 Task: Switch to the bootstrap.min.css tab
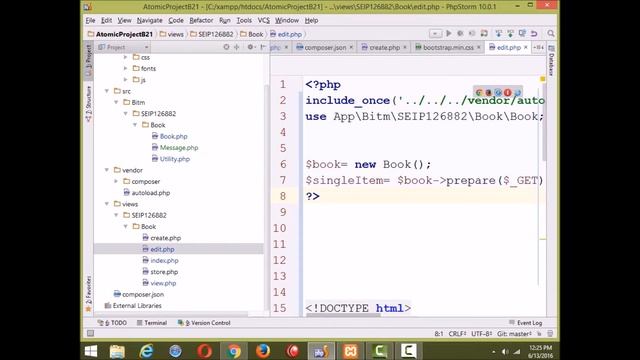pos(448,47)
